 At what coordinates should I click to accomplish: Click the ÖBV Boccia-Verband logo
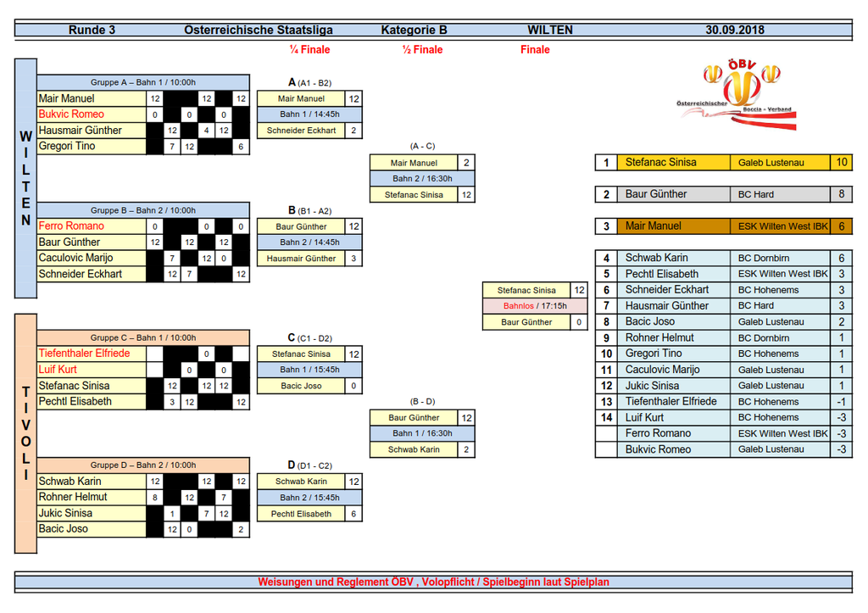pyautogui.click(x=737, y=94)
